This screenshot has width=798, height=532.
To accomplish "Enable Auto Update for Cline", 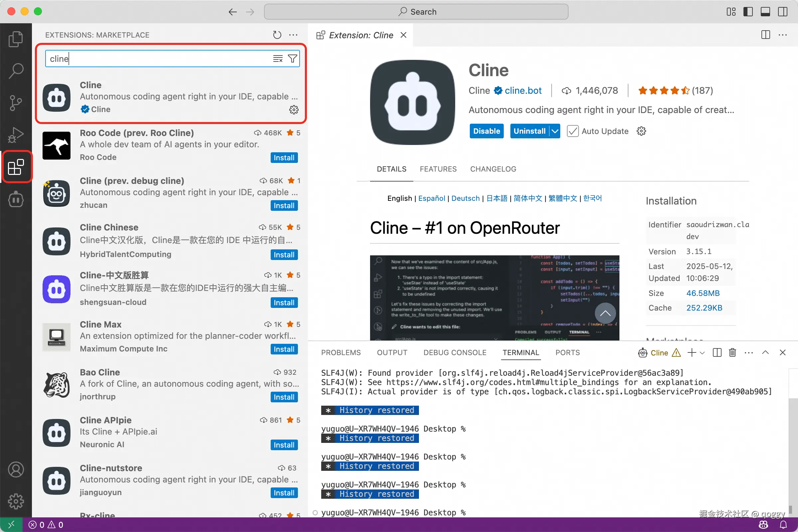I will click(x=573, y=131).
